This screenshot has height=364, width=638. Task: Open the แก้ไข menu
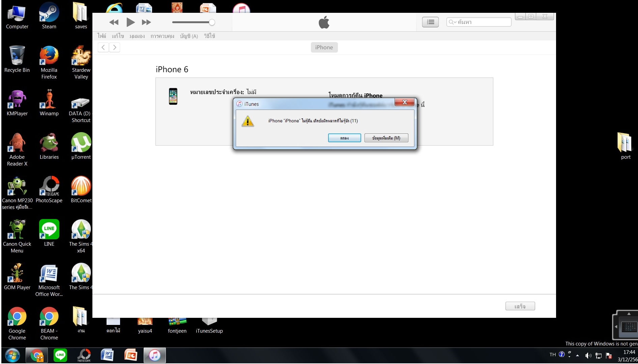coord(118,36)
